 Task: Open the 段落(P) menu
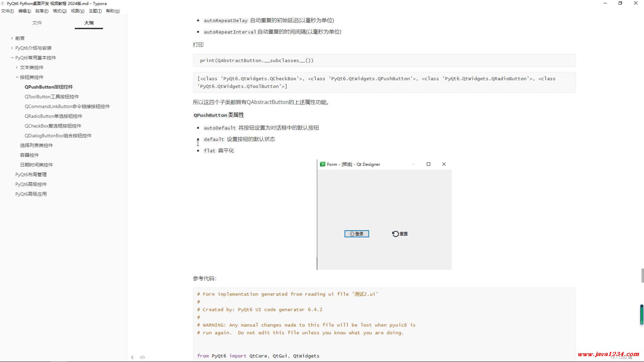(42, 11)
